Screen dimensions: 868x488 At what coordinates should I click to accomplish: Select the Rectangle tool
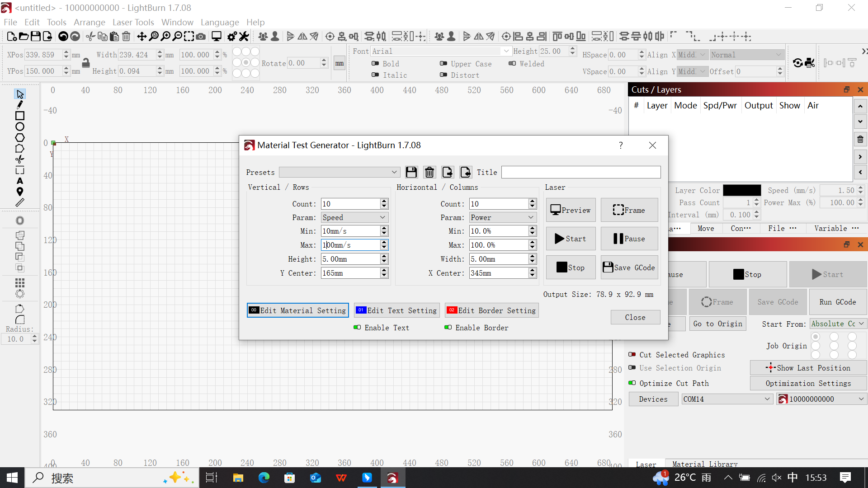(20, 116)
